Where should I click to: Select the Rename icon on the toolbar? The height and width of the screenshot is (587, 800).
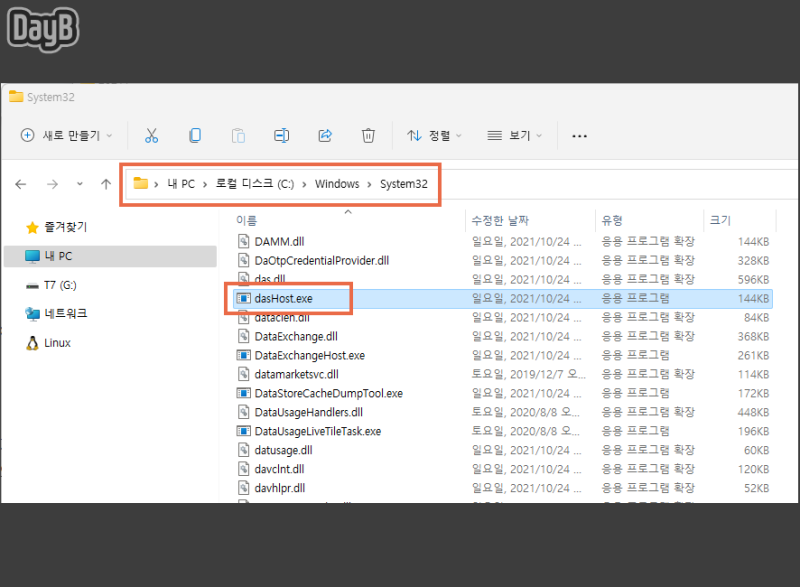coord(281,134)
